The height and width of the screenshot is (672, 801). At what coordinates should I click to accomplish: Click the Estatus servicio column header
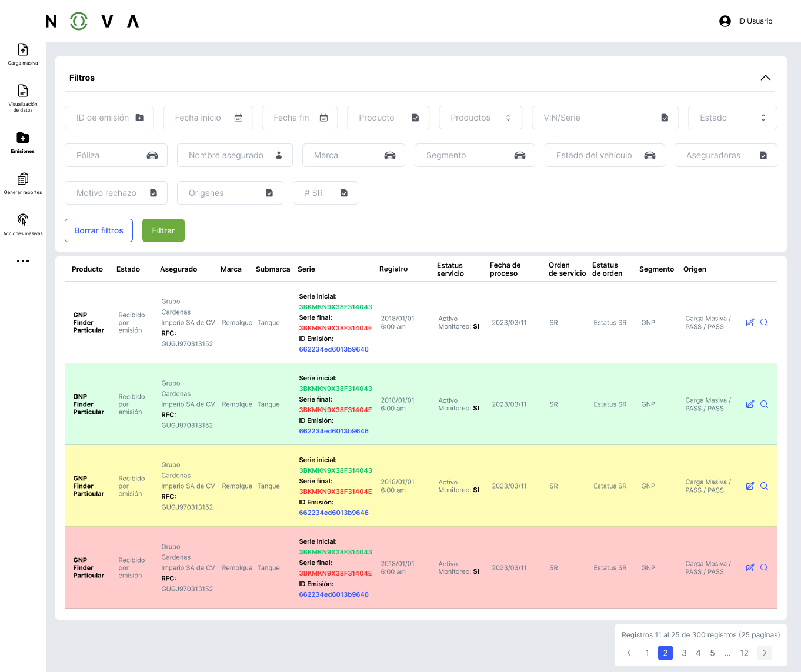(450, 269)
